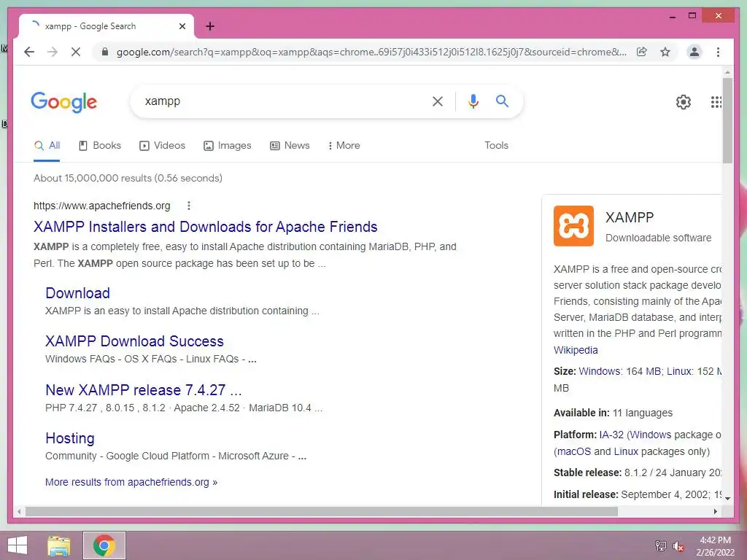This screenshot has width=747, height=560.
Task: Switch to the Images tab
Action: pos(228,146)
